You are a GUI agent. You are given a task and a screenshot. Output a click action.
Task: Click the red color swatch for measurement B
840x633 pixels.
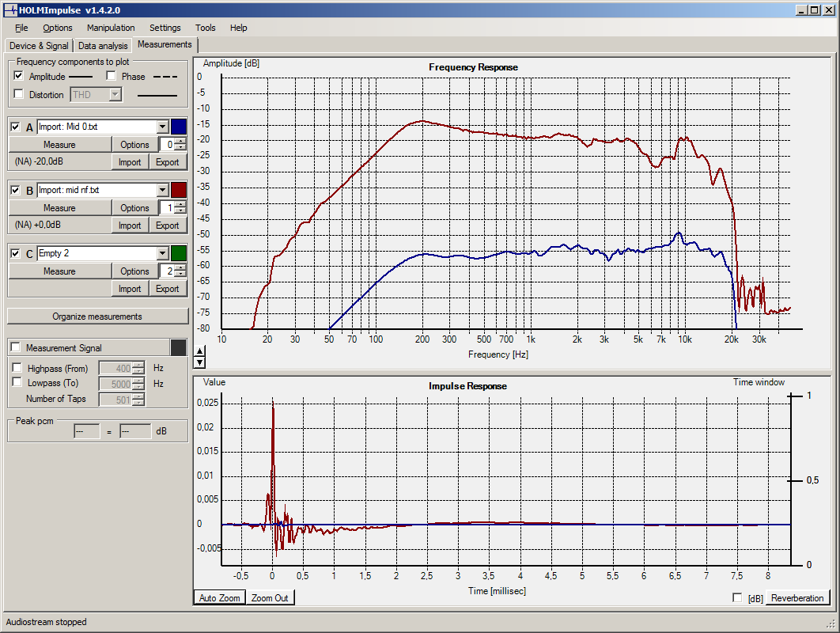[x=179, y=190]
